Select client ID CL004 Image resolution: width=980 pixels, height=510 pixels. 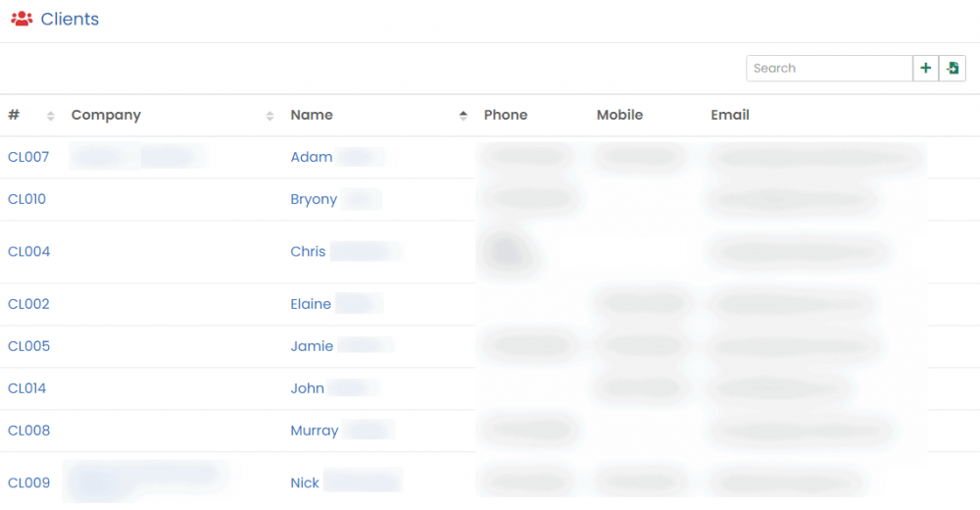28,252
